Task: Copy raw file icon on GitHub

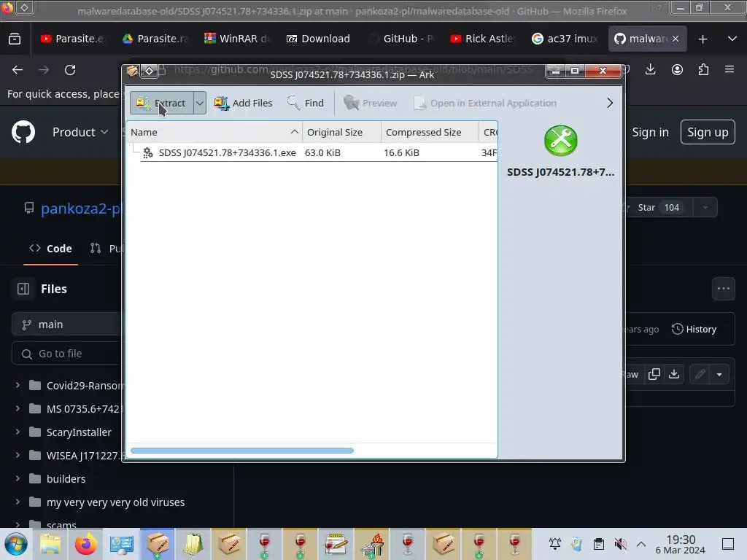Action: (654, 374)
